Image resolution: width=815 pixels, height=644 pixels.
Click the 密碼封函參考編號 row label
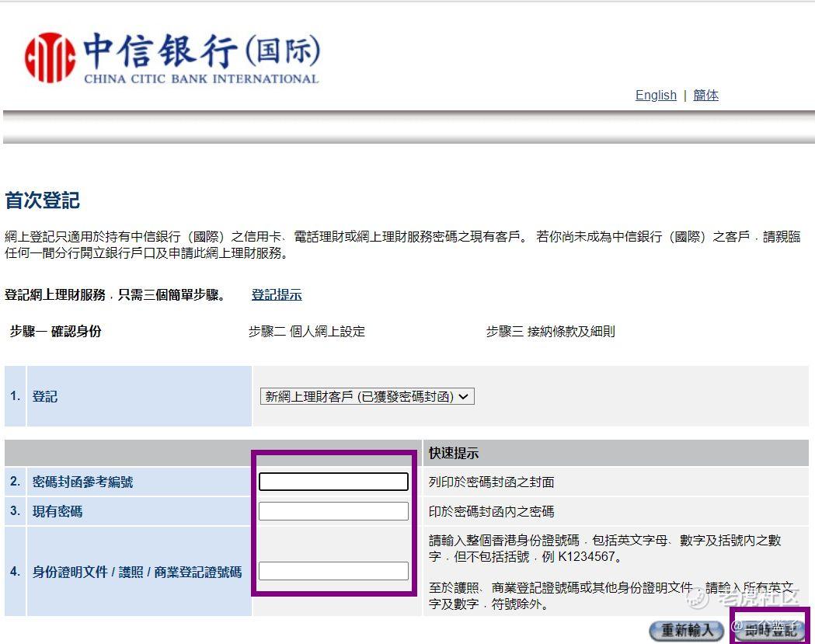(x=82, y=482)
